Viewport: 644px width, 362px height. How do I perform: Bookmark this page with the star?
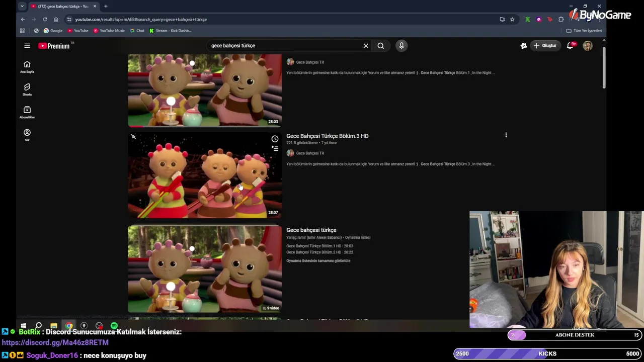(512, 19)
